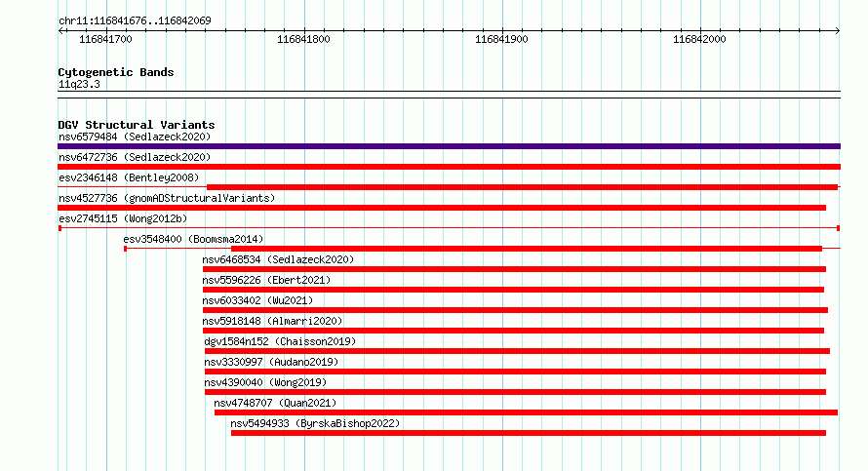Click ruler position 116841800
This screenshot has width=868, height=471.
(x=303, y=39)
